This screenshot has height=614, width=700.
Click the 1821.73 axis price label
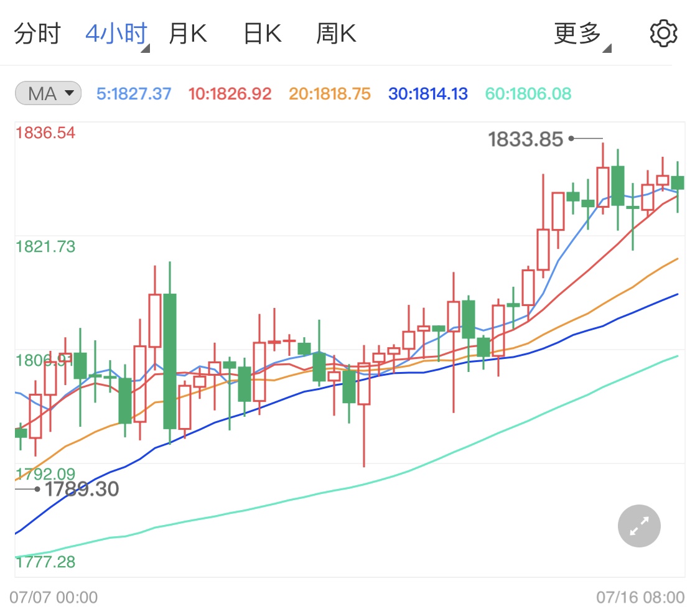(x=45, y=246)
